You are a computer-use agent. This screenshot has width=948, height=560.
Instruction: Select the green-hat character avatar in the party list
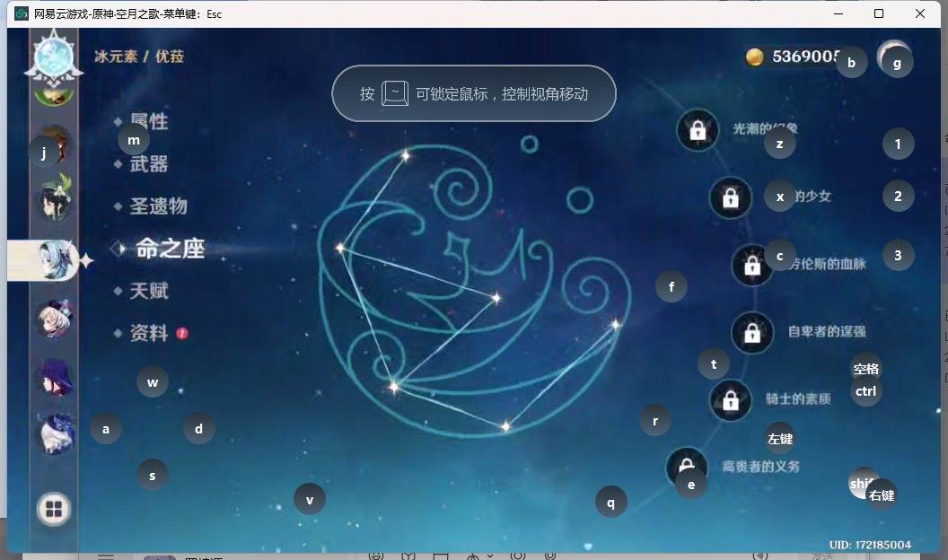[x=55, y=197]
